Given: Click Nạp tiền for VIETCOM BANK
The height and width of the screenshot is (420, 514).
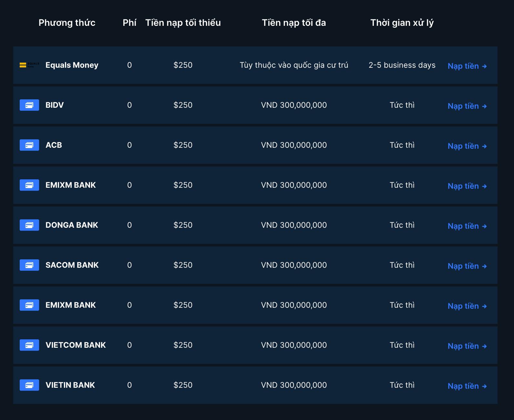Looking at the screenshot, I should pyautogui.click(x=467, y=346).
